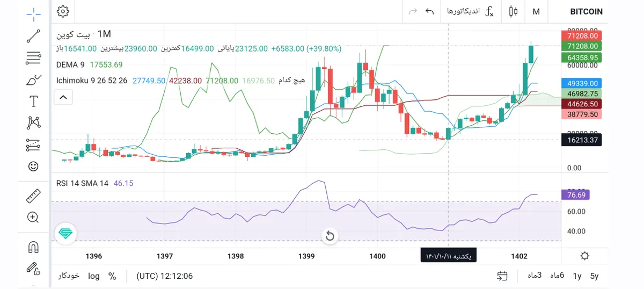Reset chart view with circular arrow
644x289 pixels.
330,236
